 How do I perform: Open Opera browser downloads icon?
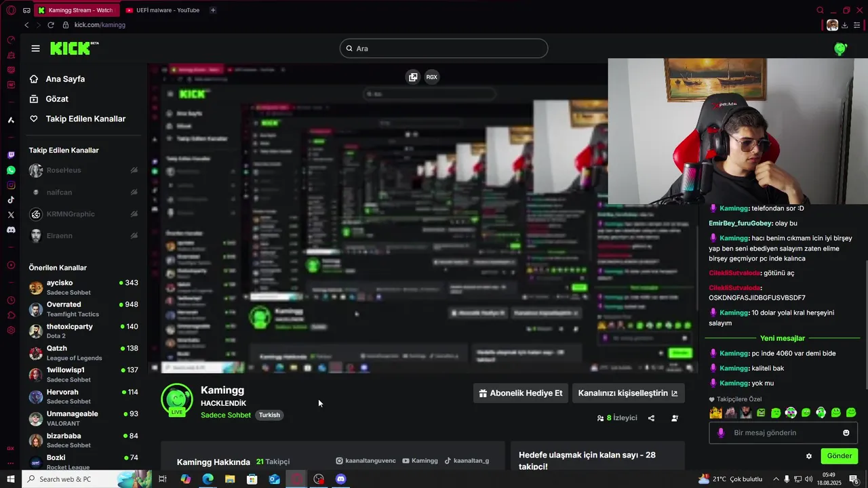[x=844, y=25]
